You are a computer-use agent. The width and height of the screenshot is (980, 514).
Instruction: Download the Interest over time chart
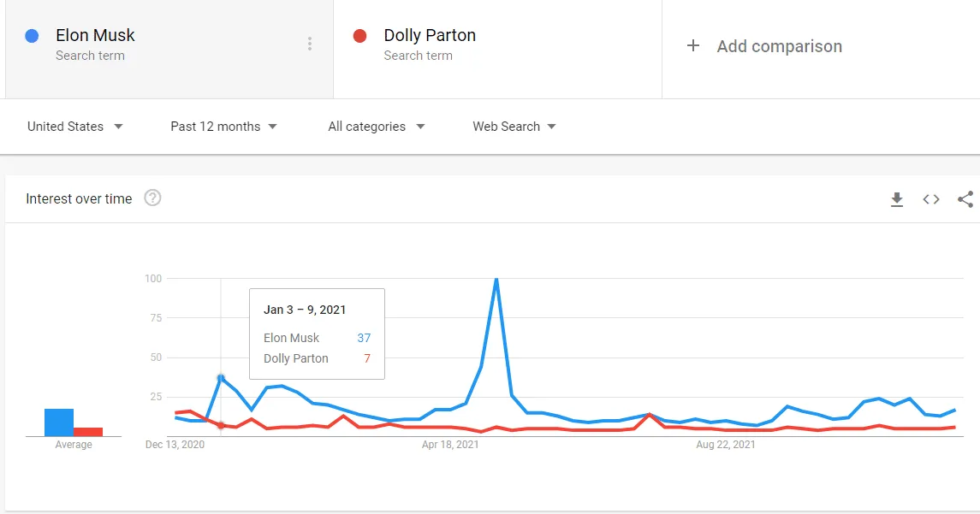tap(897, 199)
